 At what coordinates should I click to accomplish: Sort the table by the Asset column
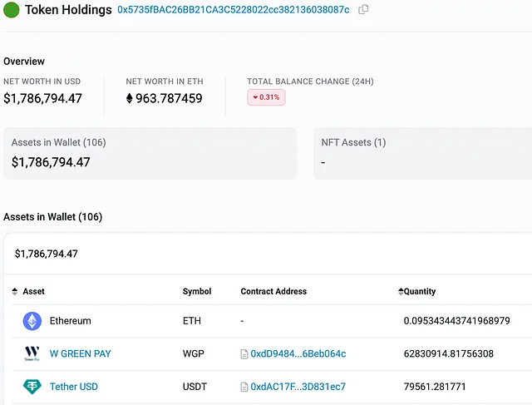[x=33, y=292]
